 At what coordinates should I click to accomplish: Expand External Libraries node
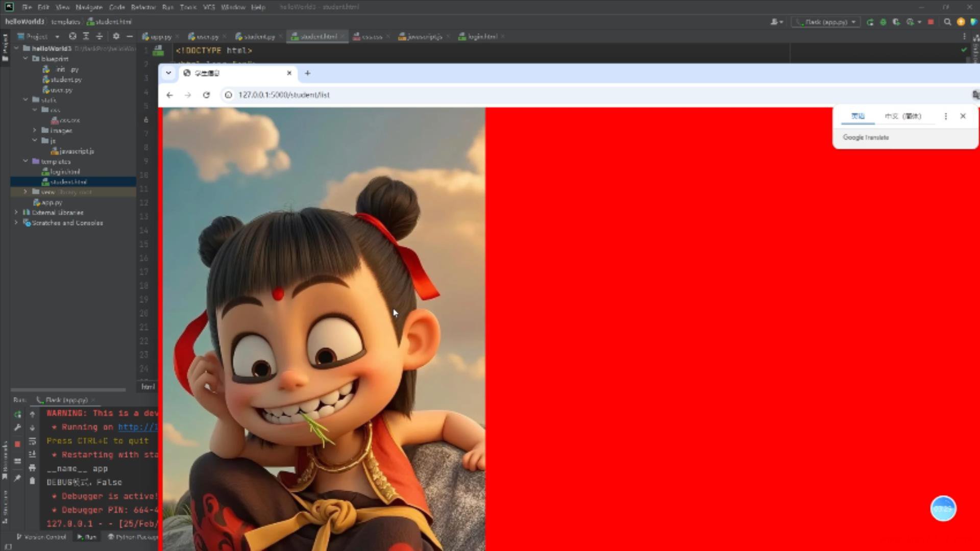tap(16, 212)
